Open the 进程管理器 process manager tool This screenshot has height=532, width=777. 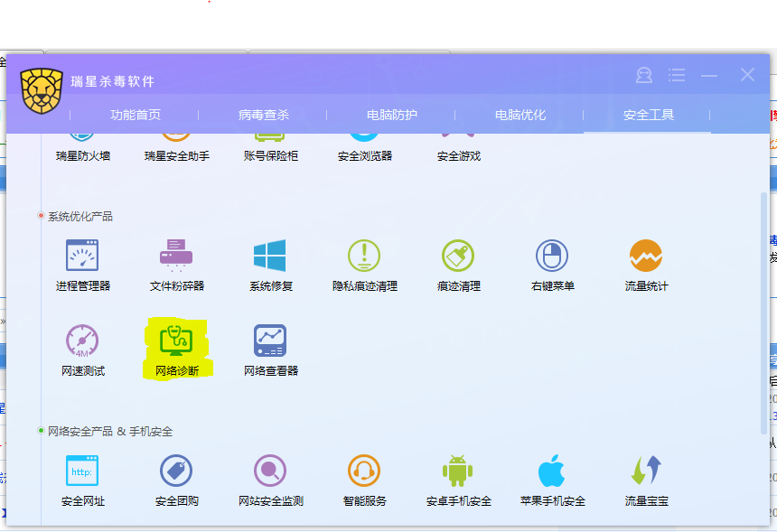pyautogui.click(x=82, y=265)
